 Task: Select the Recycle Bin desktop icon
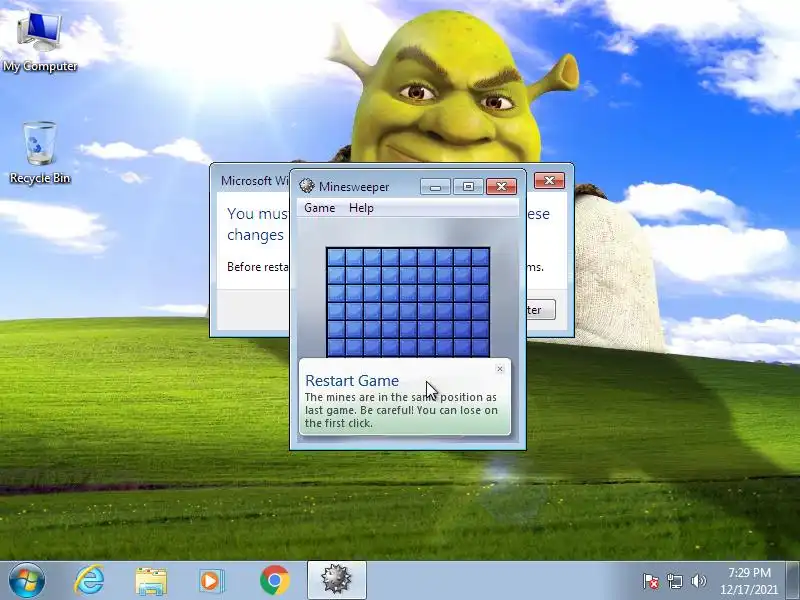coord(40,152)
